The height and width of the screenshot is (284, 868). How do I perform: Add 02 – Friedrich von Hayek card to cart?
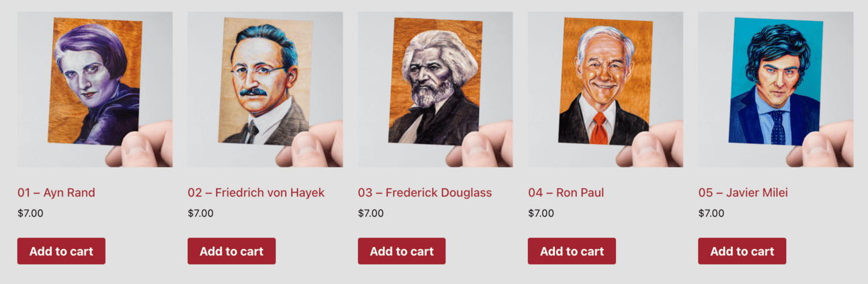(232, 251)
